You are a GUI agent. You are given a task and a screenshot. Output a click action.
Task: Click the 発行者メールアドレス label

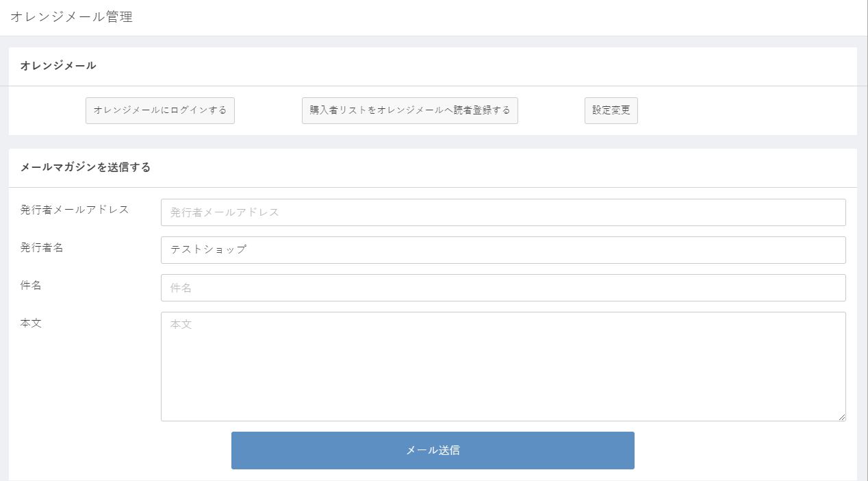coord(75,210)
